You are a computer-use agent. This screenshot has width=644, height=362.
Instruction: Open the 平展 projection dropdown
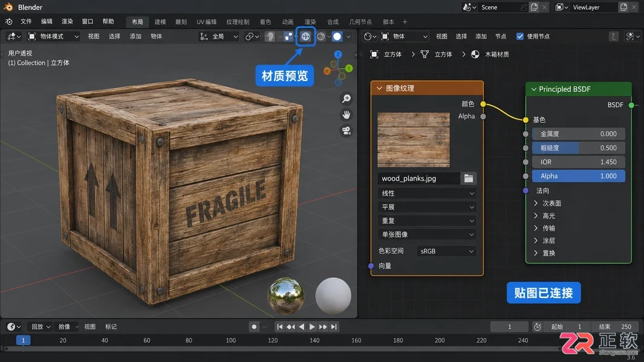(427, 207)
